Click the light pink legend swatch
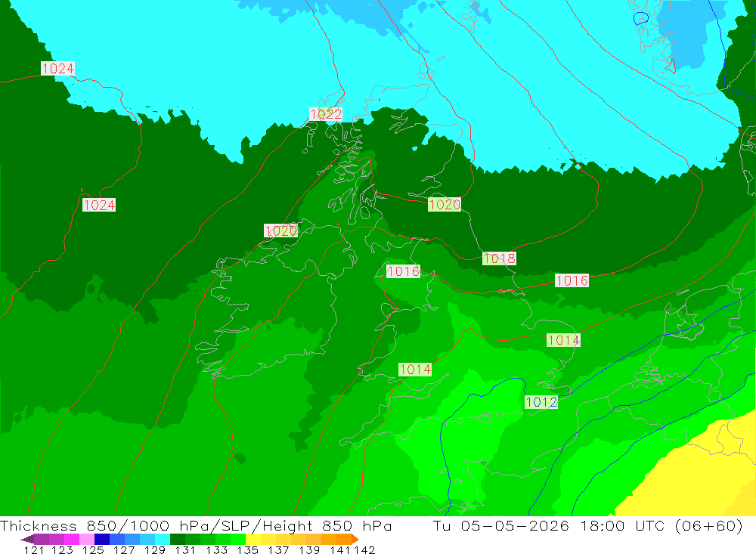The width and height of the screenshot is (756, 554). (x=87, y=539)
